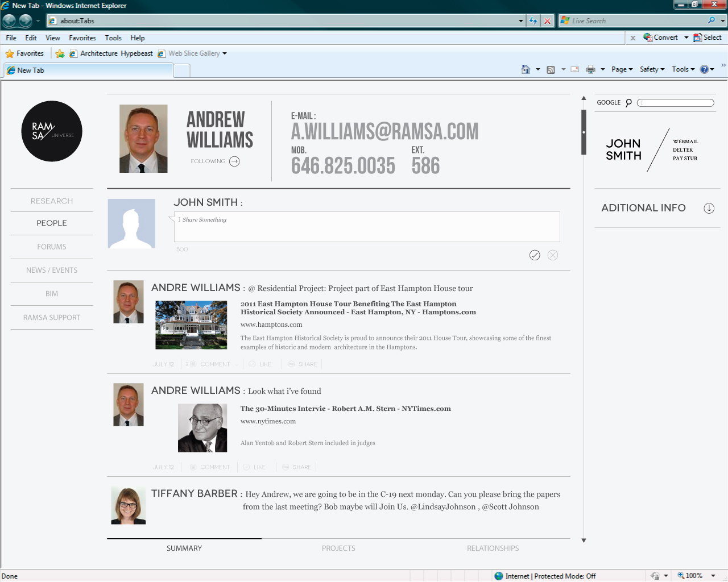Open the Web Slice Gallery dropdown
The image size is (728, 582).
coord(224,53)
